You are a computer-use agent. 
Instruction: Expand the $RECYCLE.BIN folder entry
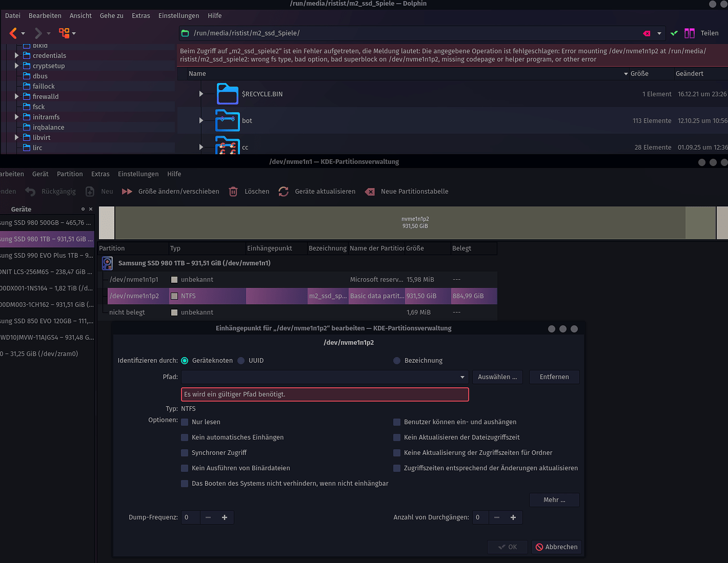pyautogui.click(x=201, y=93)
